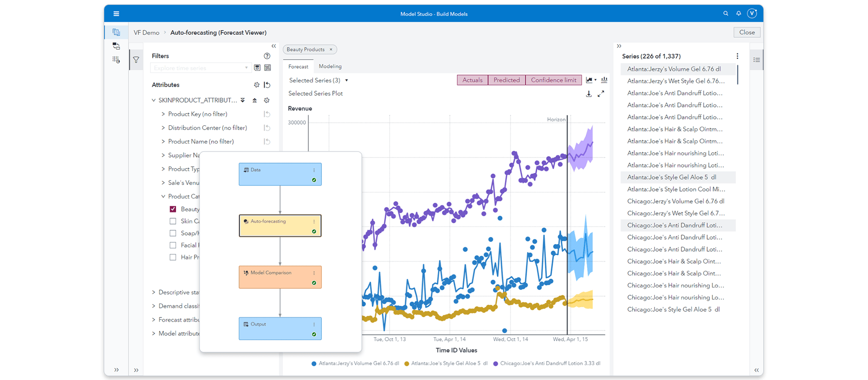
Task: Open the hamburger menu in the header
Action: (x=116, y=14)
